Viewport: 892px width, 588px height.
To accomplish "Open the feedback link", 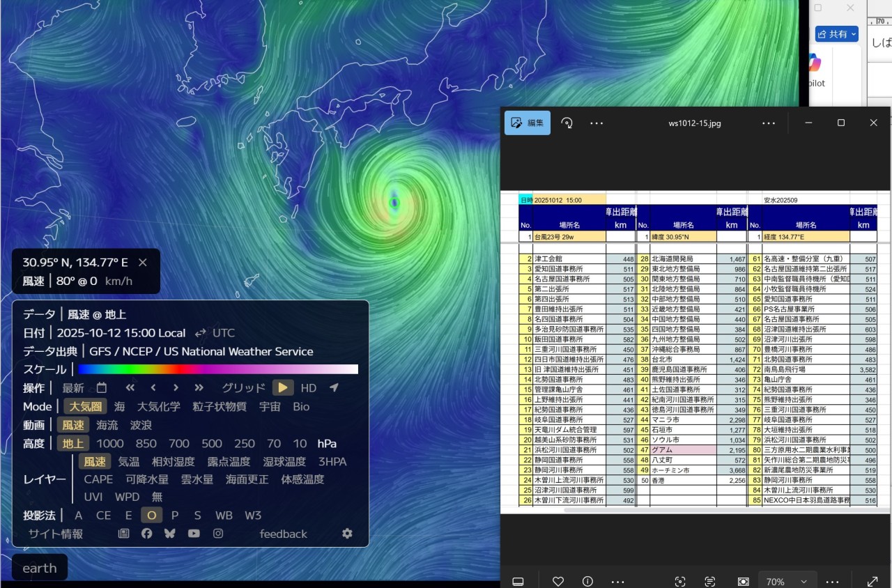I will pos(283,534).
